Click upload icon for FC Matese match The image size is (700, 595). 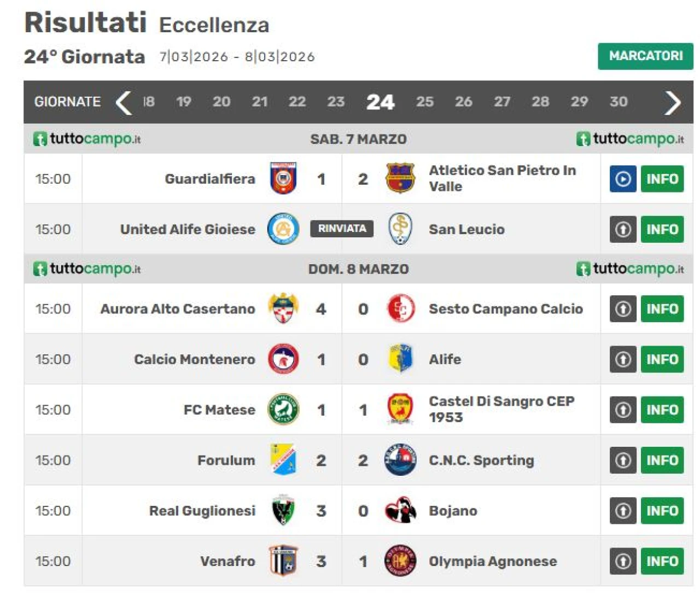(x=623, y=410)
